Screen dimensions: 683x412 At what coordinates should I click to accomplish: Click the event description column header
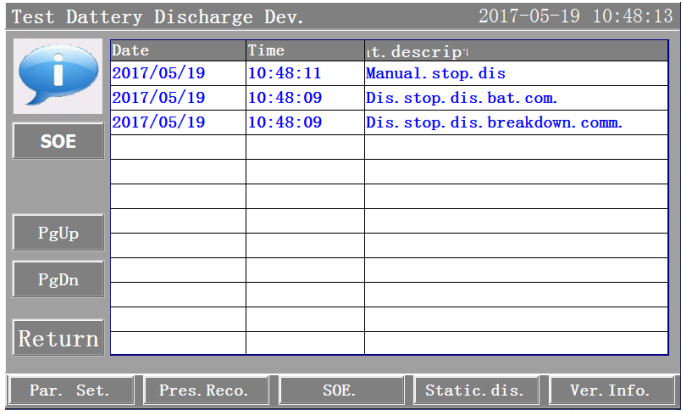pyautogui.click(x=515, y=50)
